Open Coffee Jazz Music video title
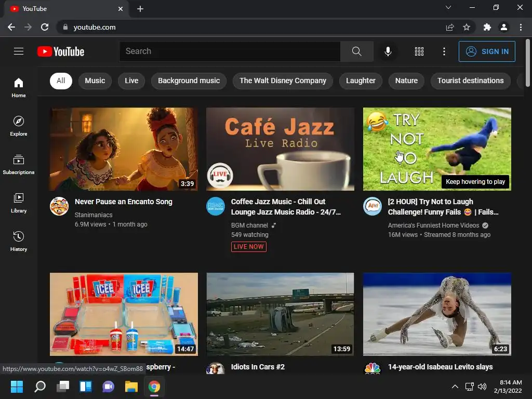The image size is (532, 399). point(286,207)
